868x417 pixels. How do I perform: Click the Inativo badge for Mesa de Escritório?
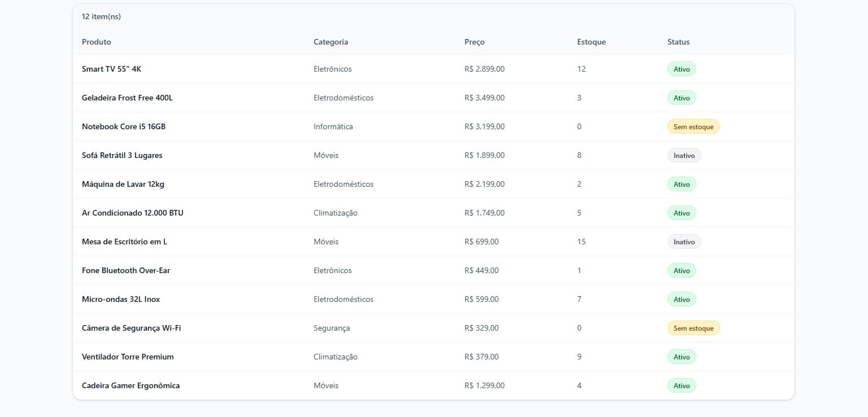[684, 242]
